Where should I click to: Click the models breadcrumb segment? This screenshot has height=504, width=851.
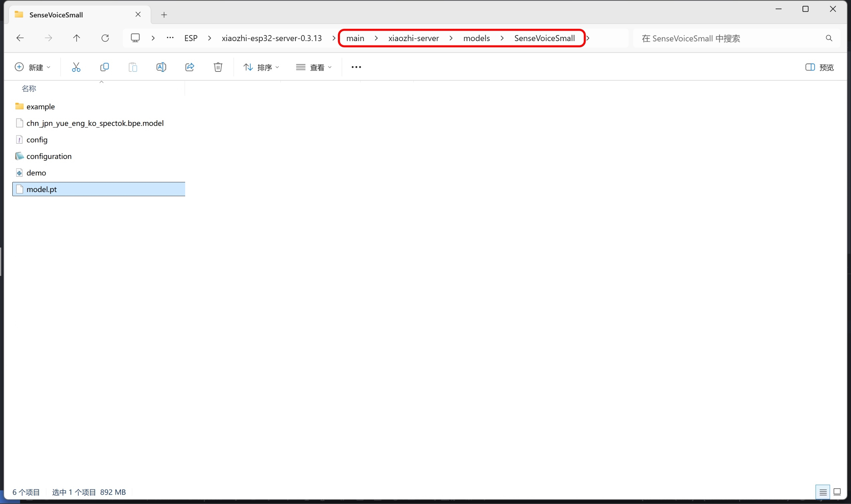477,38
